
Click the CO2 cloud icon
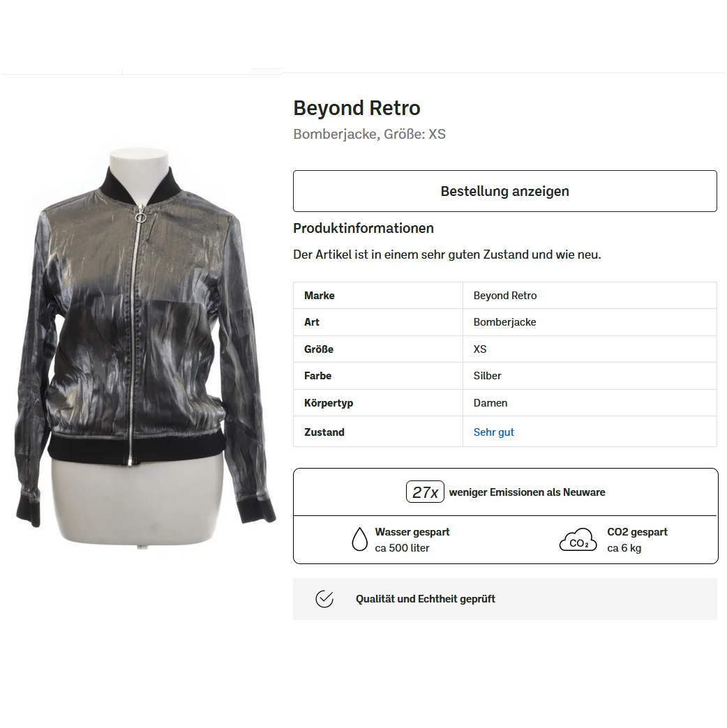pyautogui.click(x=578, y=540)
